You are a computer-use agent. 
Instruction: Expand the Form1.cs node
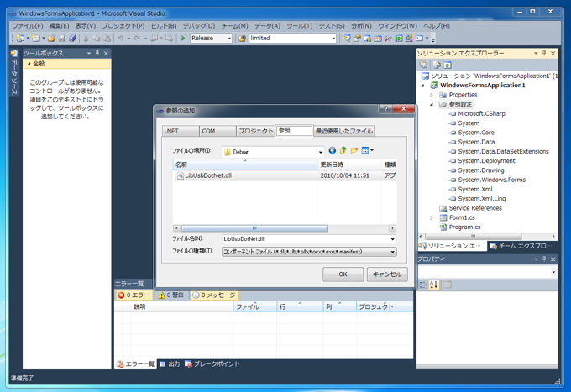tap(432, 217)
